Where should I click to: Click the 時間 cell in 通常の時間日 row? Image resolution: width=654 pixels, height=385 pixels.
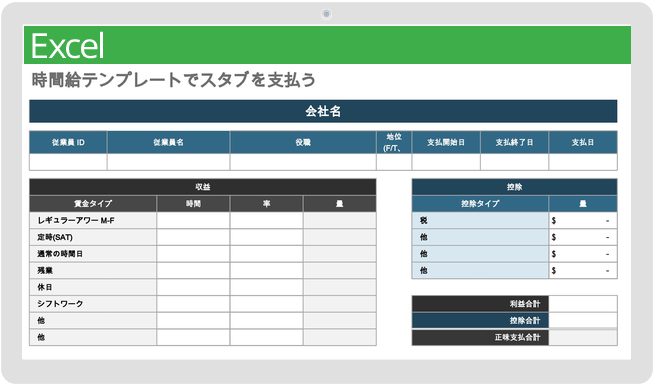tap(193, 254)
